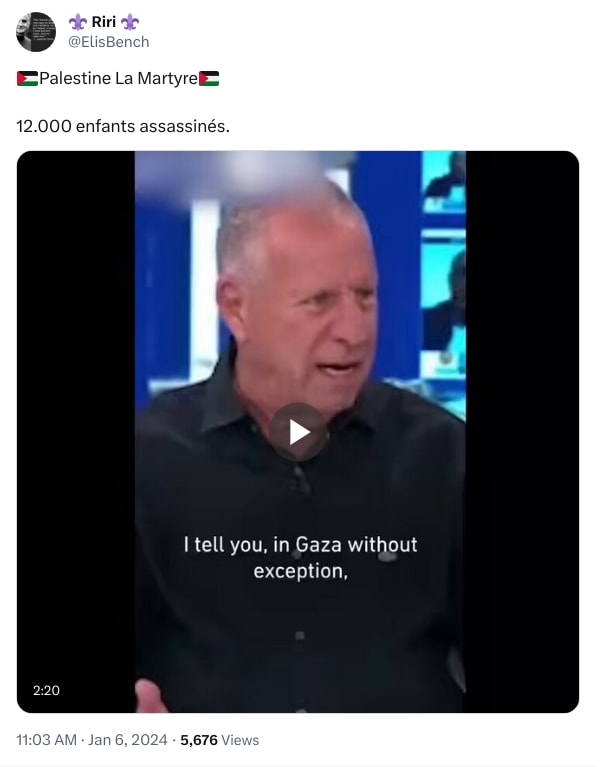Viewport: 611px width, 767px height.
Task: Play the embedded tweet video
Action: [298, 432]
